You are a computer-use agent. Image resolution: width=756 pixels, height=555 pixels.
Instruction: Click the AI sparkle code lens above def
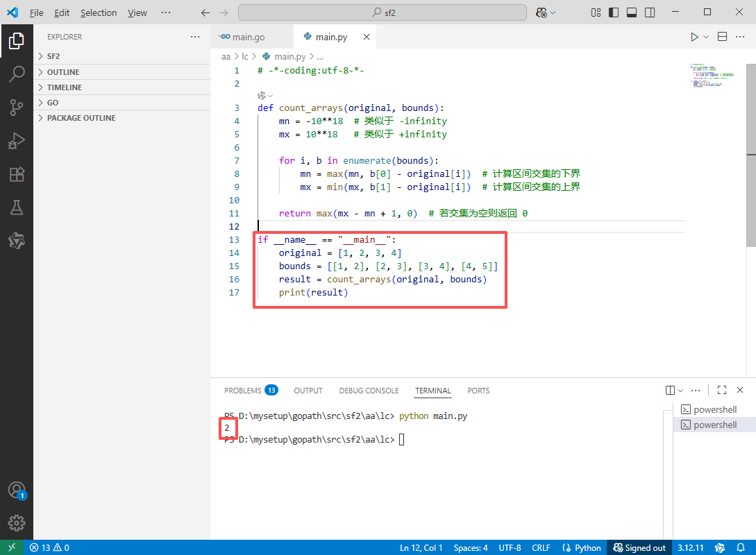tap(264, 96)
